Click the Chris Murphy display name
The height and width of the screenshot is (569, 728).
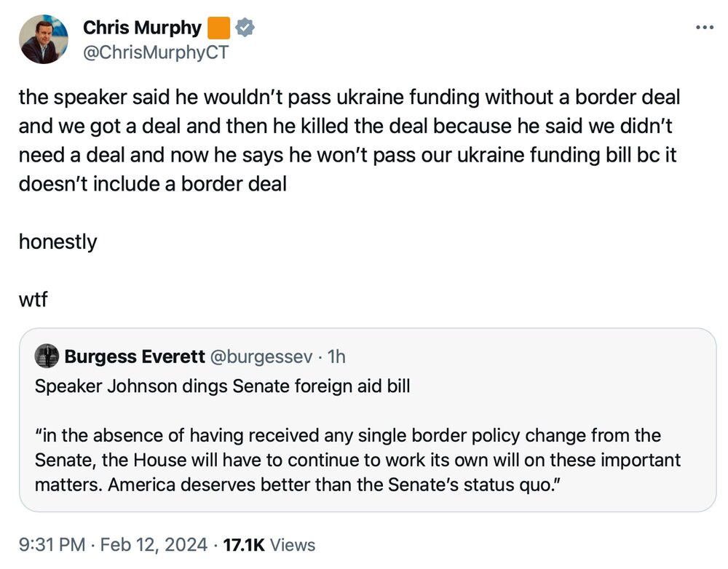141,28
